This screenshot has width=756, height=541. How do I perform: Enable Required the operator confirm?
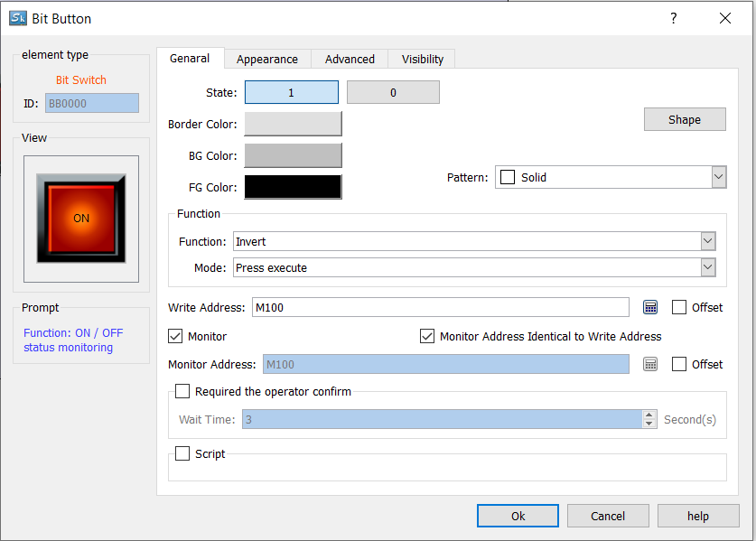[182, 391]
